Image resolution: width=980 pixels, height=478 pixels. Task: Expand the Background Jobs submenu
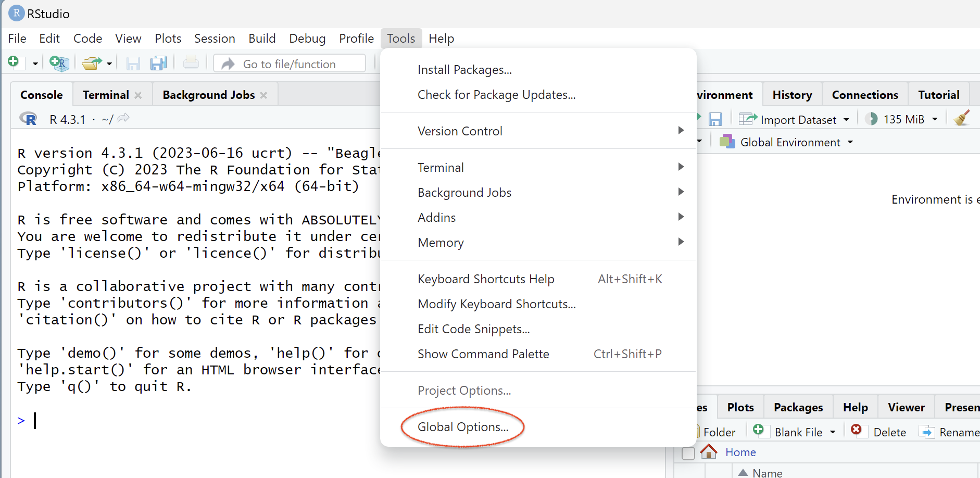click(x=538, y=193)
